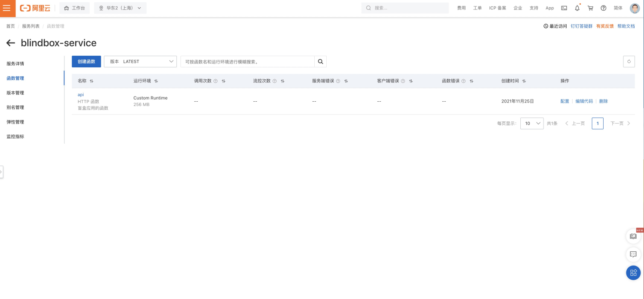Click the Custom Runtime cell text
The height and width of the screenshot is (299, 644).
pos(150,98)
